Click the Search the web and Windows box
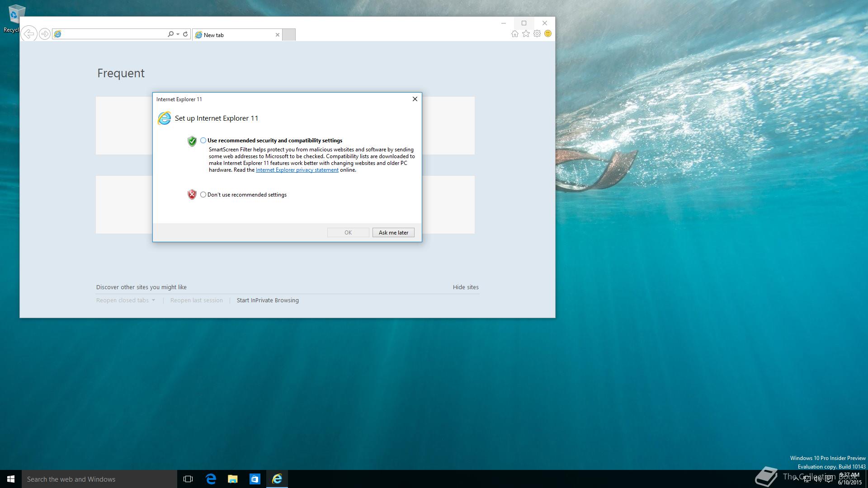Image resolution: width=868 pixels, height=488 pixels. pos(99,479)
